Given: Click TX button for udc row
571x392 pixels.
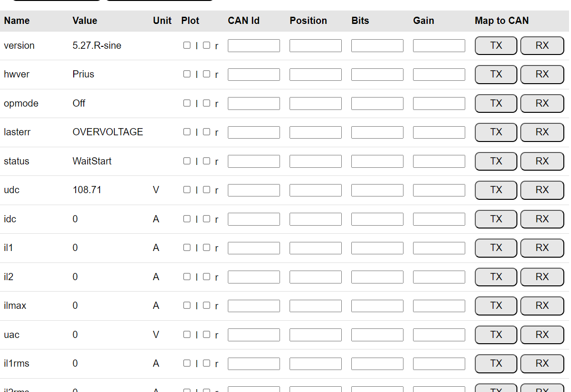Looking at the screenshot, I should [x=496, y=190].
